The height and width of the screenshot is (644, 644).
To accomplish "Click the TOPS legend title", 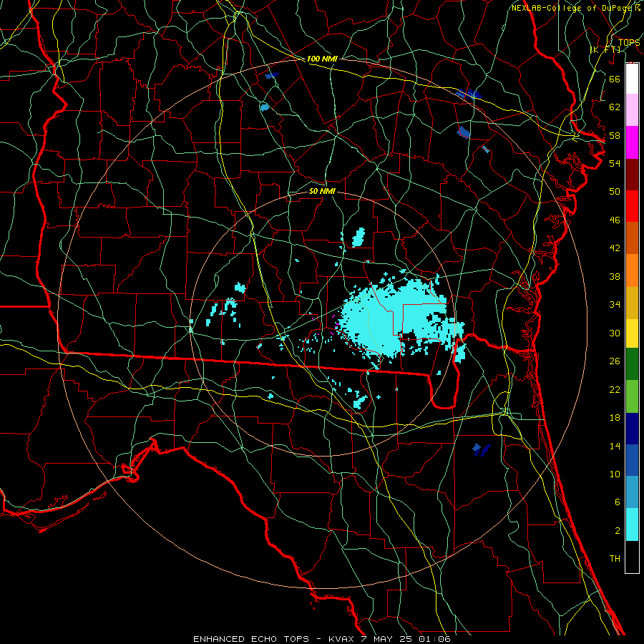I will 629,42.
